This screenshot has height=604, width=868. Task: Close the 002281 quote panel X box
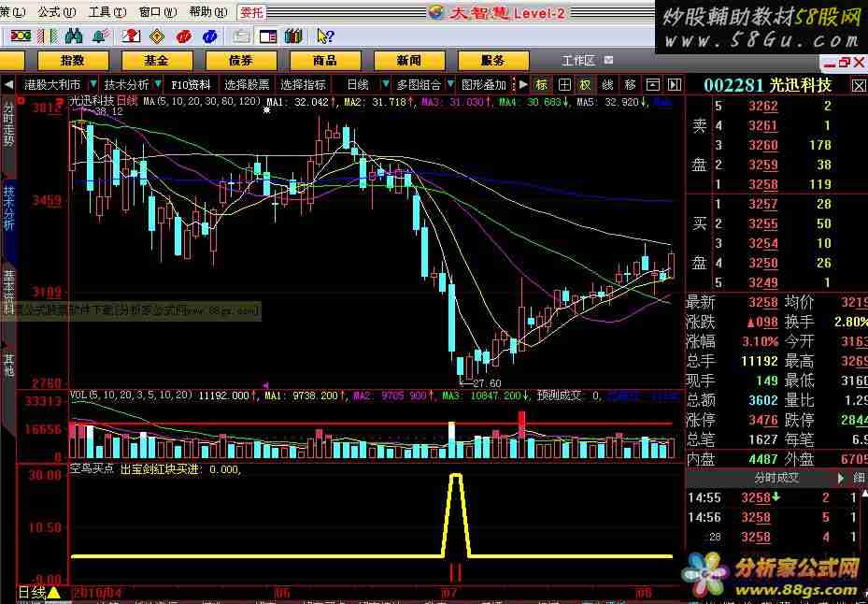(859, 85)
